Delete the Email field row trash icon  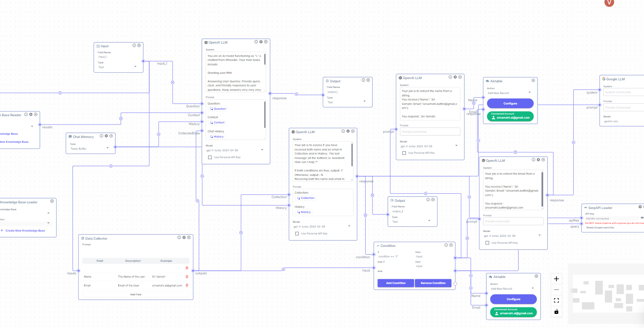click(x=187, y=285)
